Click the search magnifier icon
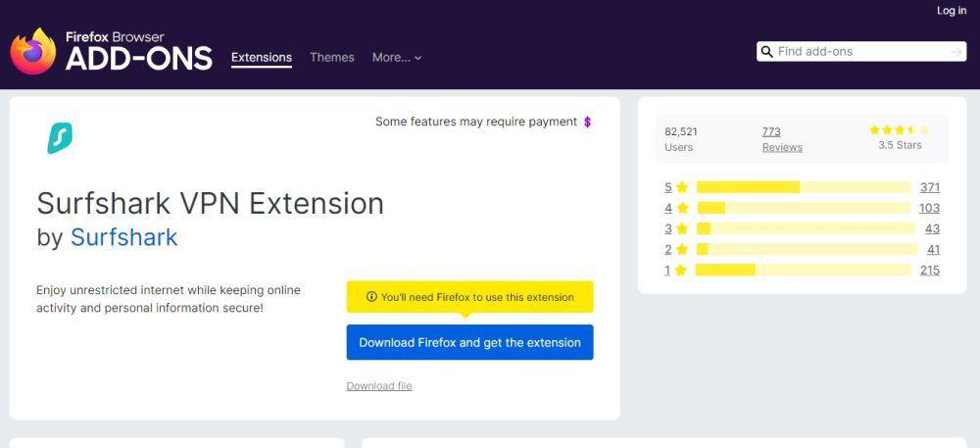The image size is (980, 448). tap(767, 52)
